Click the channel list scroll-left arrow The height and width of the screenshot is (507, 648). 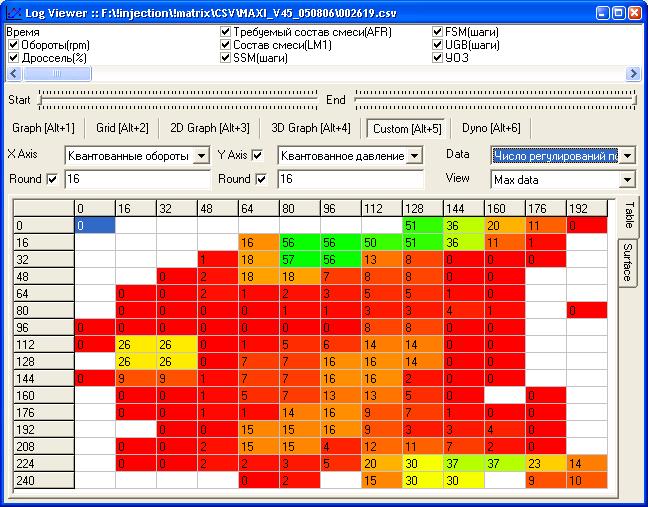coord(13,74)
